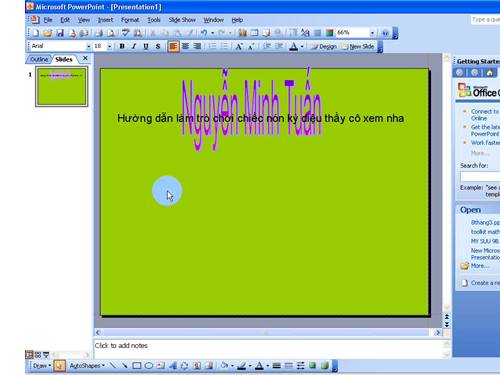Select the Oval drawing tool
This screenshot has width=500, height=375.
pos(149,366)
